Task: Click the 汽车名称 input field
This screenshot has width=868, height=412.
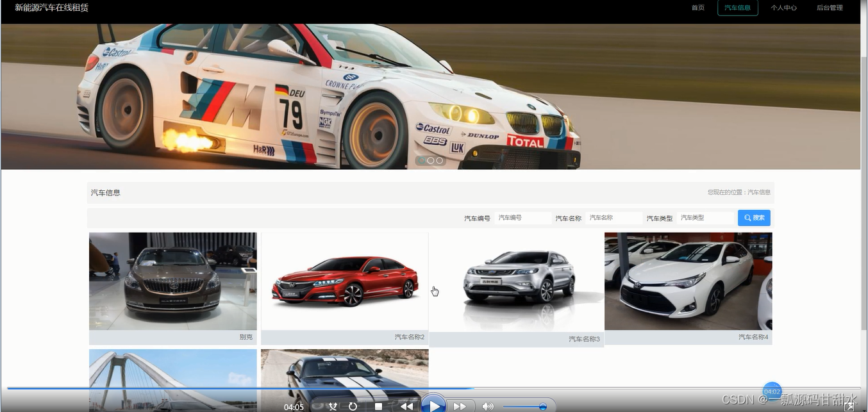Action: [x=614, y=218]
